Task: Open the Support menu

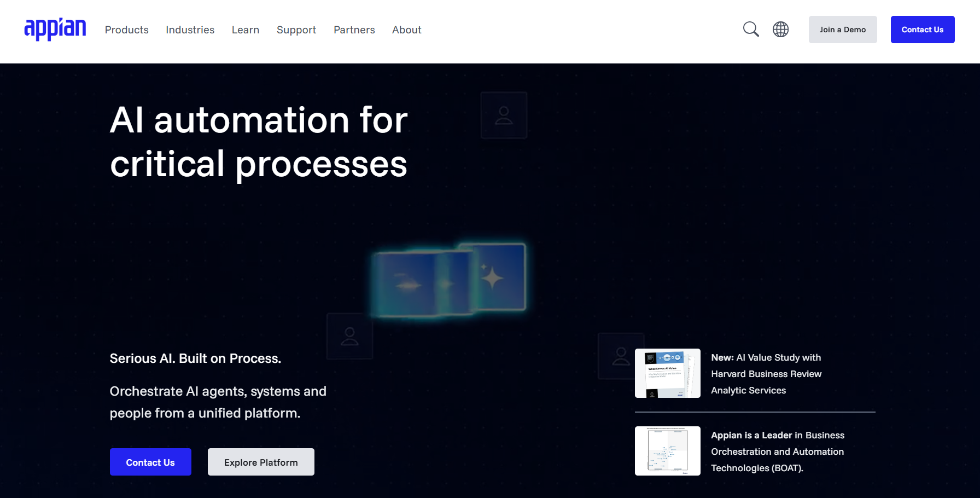Action: [x=296, y=30]
